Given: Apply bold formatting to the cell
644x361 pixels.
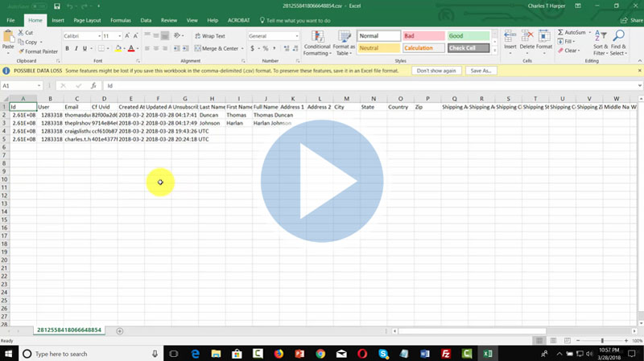Looking at the screenshot, I should pyautogui.click(x=67, y=48).
